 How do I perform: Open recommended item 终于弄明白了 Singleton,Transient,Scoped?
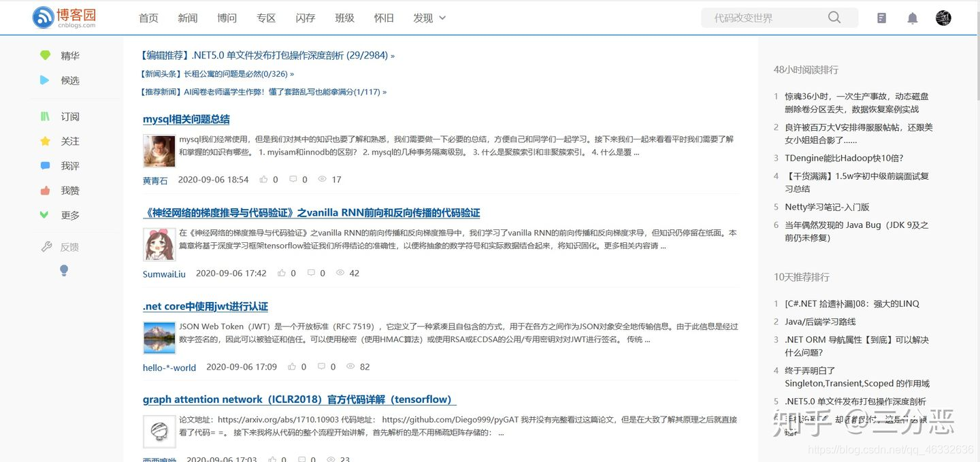point(857,377)
